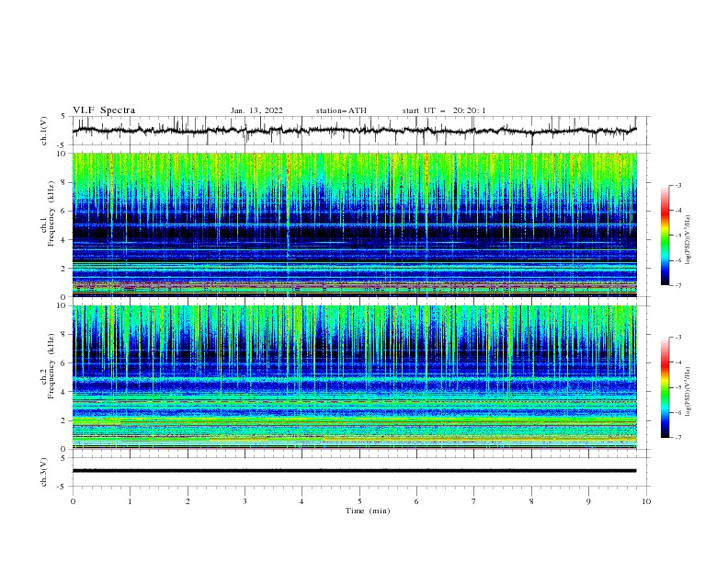
Task: Click the ch.1 spectrogram plot
Action: coord(355,224)
